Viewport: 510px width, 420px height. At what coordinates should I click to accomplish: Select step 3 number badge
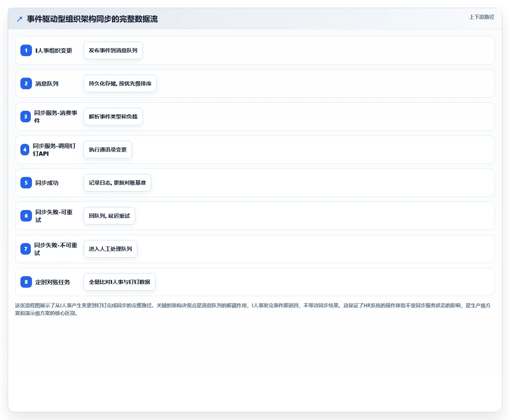(25, 117)
